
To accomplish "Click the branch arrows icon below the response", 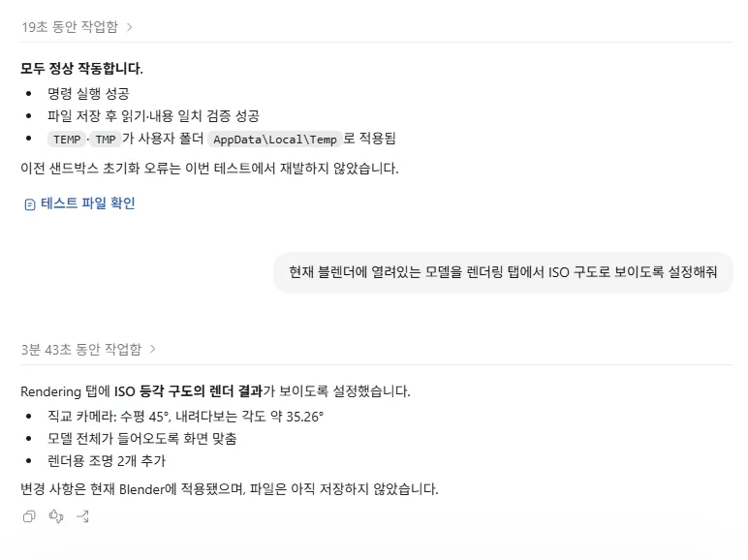I will click(x=83, y=516).
